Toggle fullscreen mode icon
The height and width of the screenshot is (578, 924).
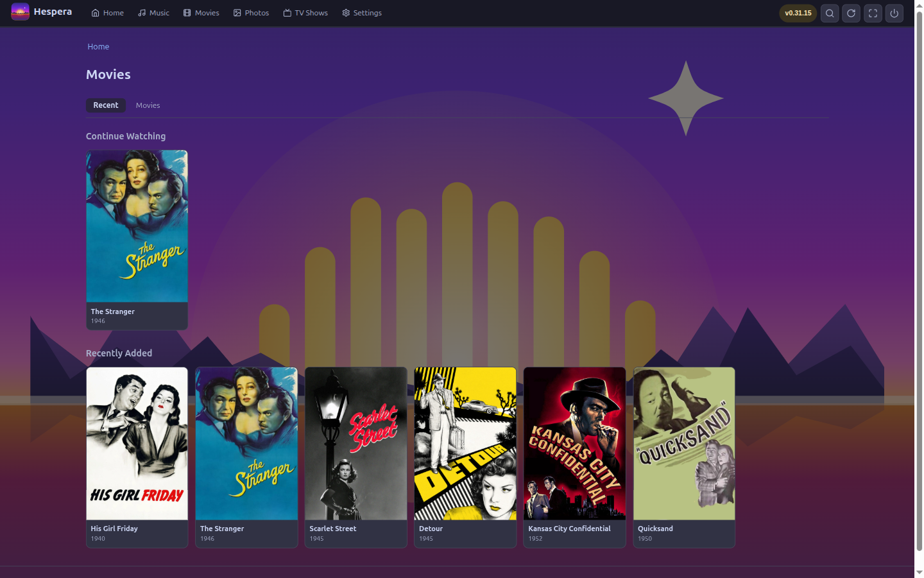[x=873, y=13]
